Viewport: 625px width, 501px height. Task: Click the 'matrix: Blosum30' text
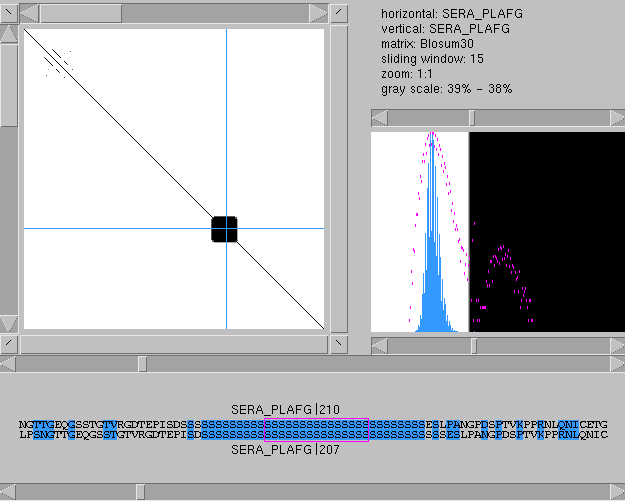(x=427, y=44)
